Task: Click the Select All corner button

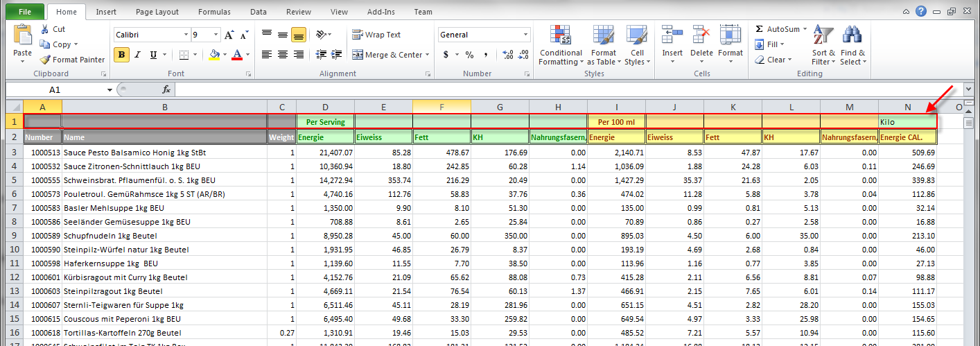Action: coord(13,106)
